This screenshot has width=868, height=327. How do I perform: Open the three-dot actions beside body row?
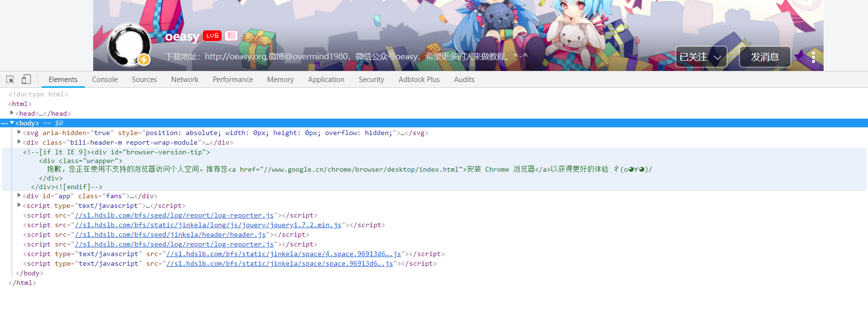[x=4, y=123]
